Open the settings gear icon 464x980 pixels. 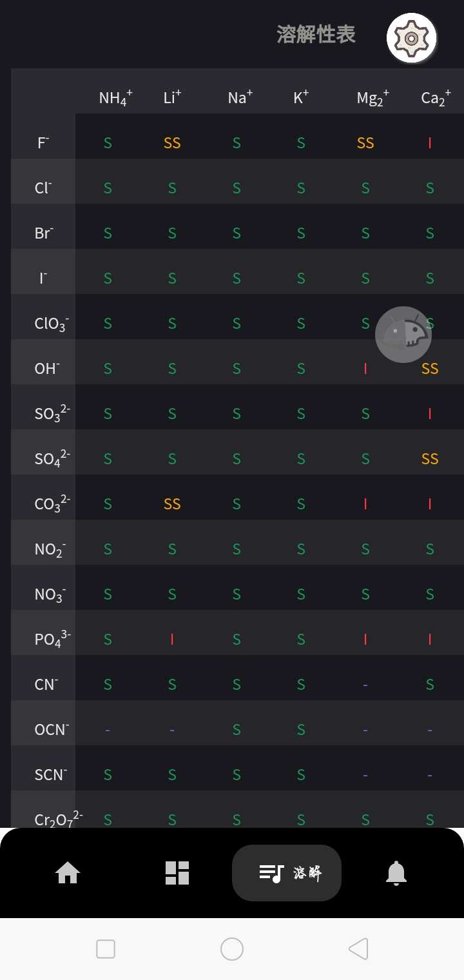[x=412, y=38]
